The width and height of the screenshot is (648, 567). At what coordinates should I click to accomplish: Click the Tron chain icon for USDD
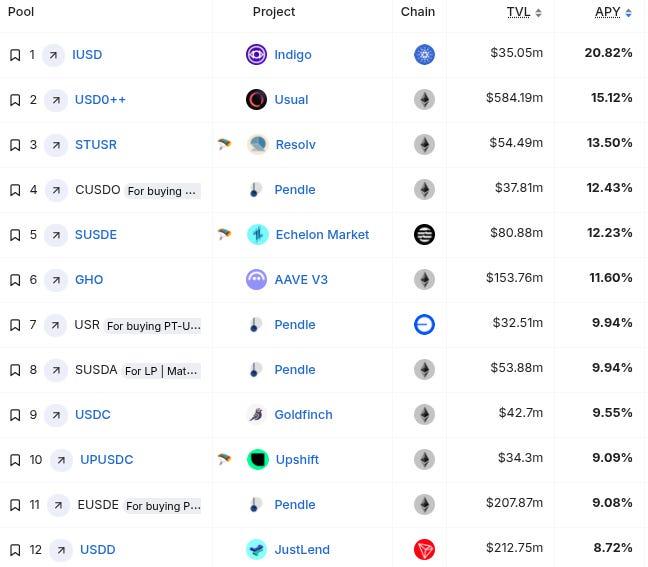[x=424, y=550]
